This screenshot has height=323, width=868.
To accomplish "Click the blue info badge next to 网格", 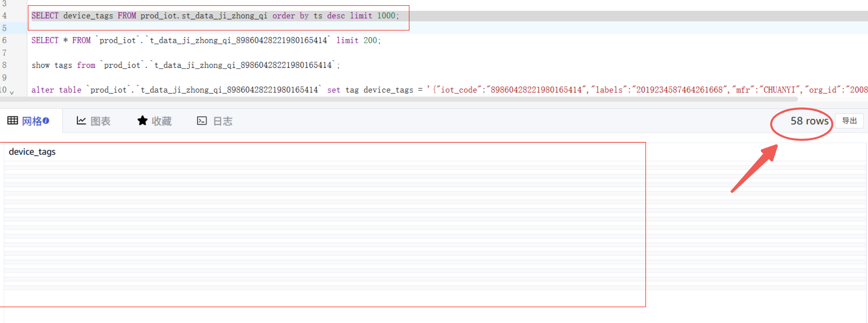I will [x=46, y=121].
